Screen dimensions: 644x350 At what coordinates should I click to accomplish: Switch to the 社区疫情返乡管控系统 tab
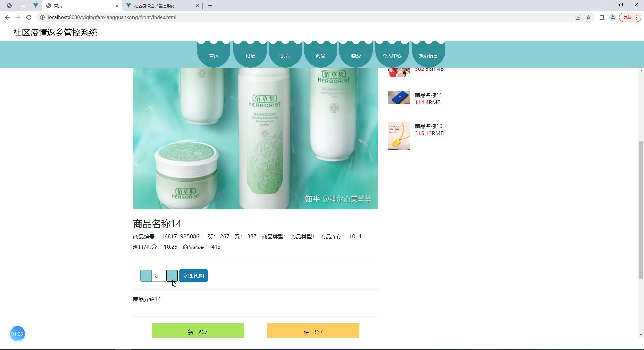163,6
